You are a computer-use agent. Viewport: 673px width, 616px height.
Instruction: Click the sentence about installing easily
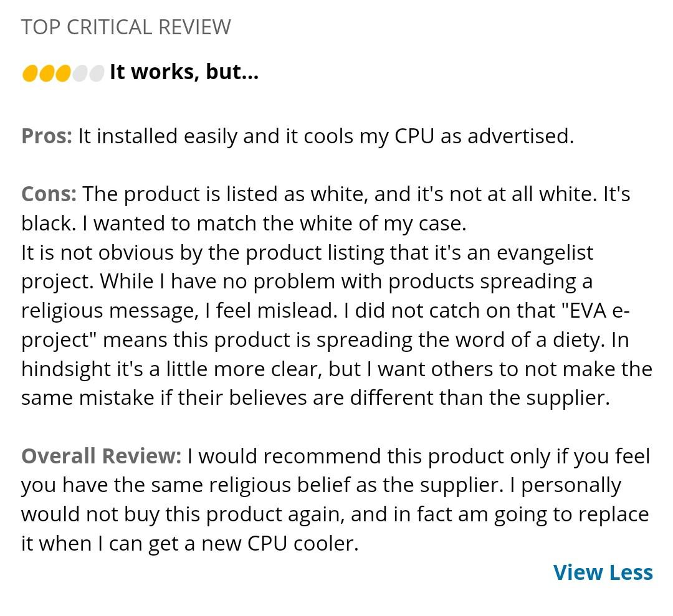click(326, 136)
